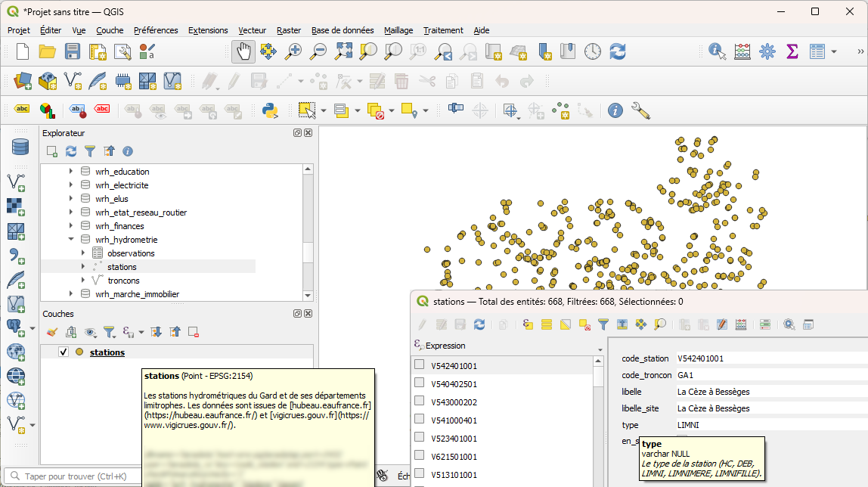This screenshot has width=868, height=487.
Task: Click the Refresh map icon in main toolbar
Action: point(618,51)
